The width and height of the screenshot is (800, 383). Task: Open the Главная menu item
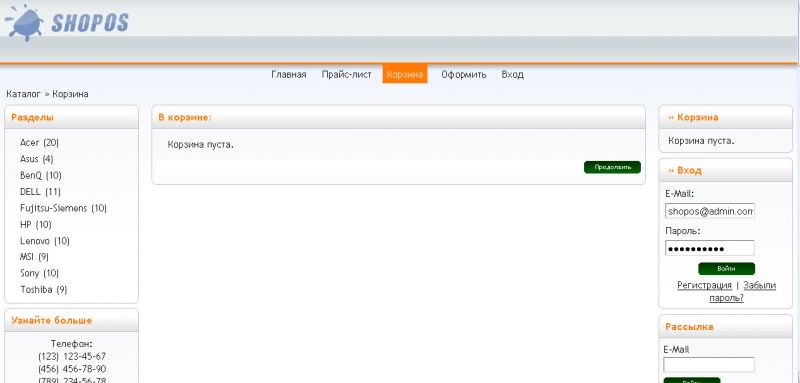[289, 74]
